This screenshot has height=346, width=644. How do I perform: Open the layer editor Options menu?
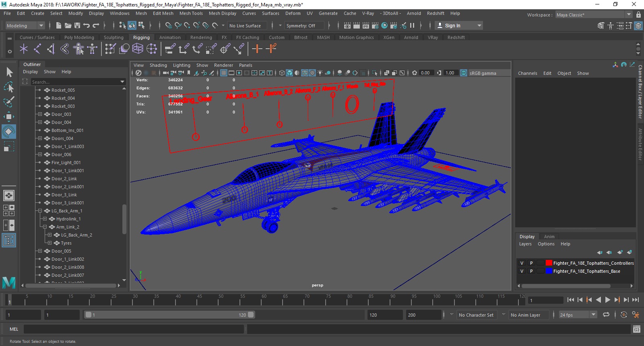point(546,244)
